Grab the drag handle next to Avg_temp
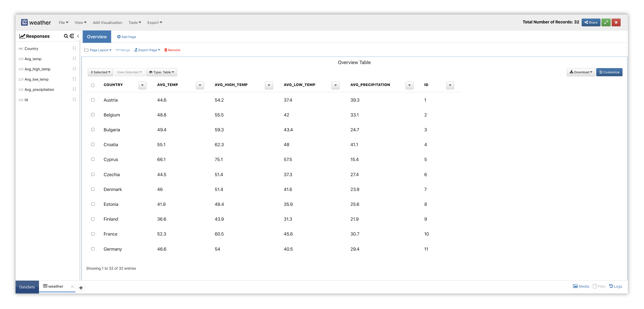This screenshot has width=644, height=309. point(74,59)
